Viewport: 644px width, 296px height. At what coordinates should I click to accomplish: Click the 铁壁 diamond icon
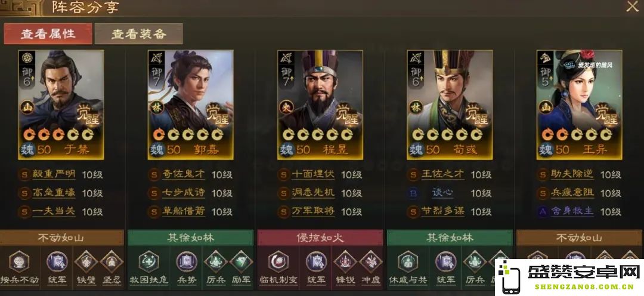coord(86,262)
